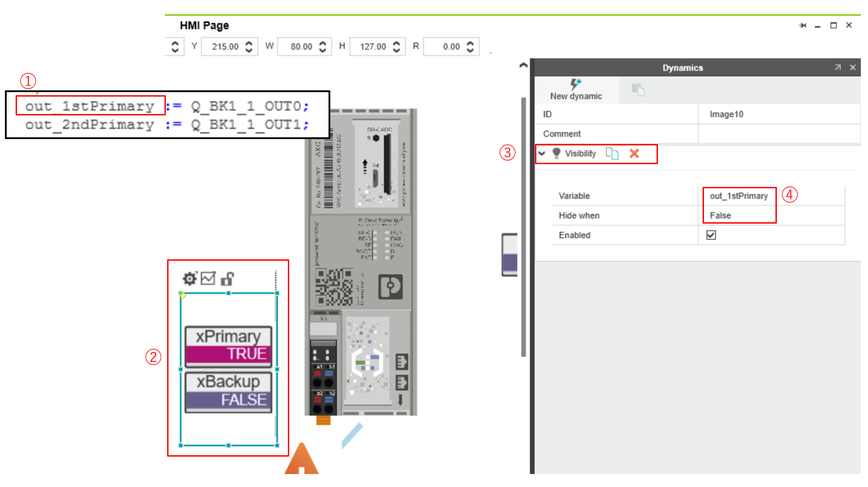Viewport: 868px width, 487px height.
Task: Uncheck the Enabled checkbox for Visibility
Action: click(x=711, y=235)
